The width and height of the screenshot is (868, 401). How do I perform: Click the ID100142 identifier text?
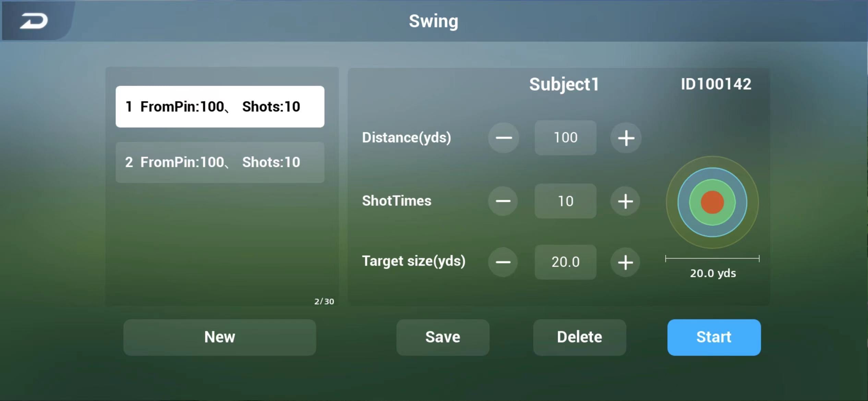click(x=716, y=84)
